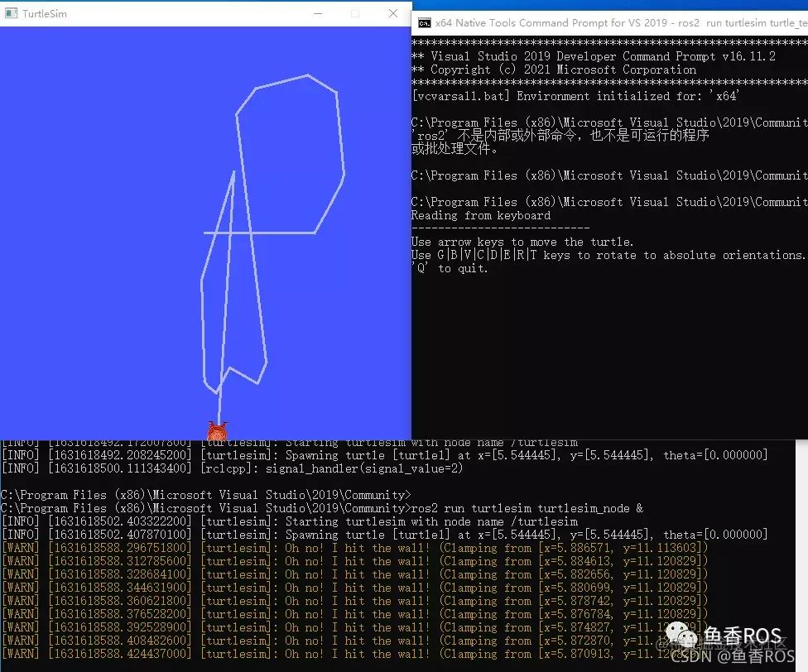Click the WARN line with x=5.884613

[x=354, y=561]
